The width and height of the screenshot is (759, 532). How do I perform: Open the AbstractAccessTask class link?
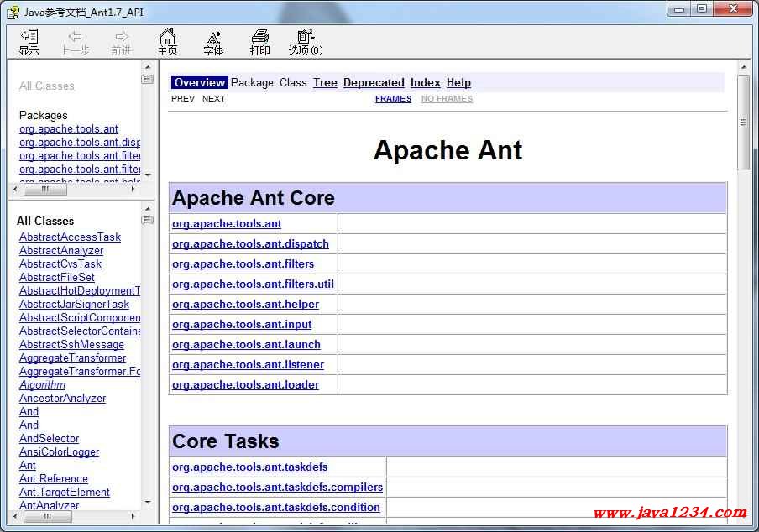[71, 237]
